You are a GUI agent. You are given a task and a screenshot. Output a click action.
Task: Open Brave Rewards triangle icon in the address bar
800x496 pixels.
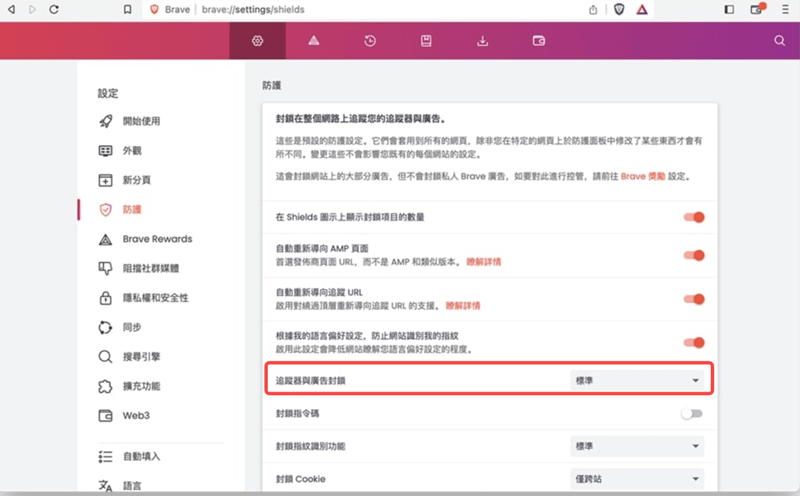click(x=642, y=9)
